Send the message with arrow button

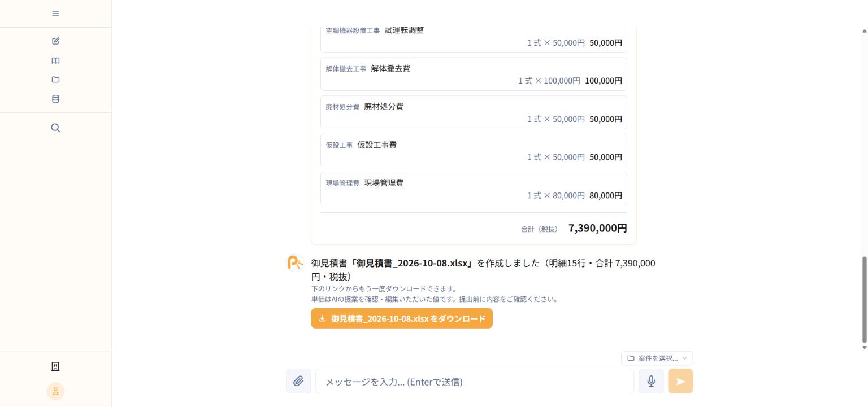680,381
